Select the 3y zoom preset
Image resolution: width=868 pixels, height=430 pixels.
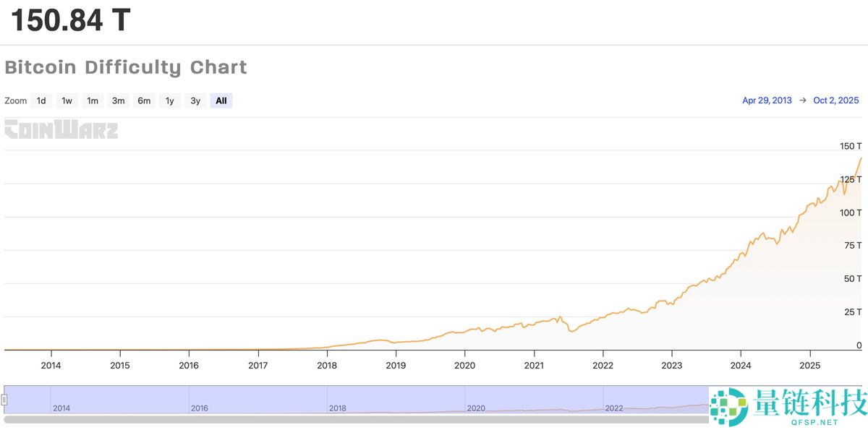pos(195,100)
